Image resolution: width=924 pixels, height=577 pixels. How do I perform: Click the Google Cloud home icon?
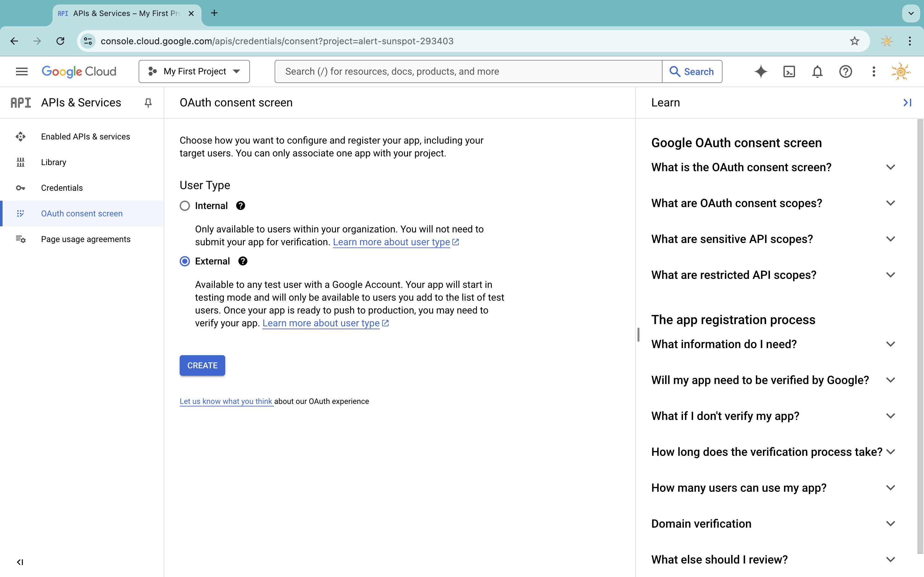coord(79,71)
